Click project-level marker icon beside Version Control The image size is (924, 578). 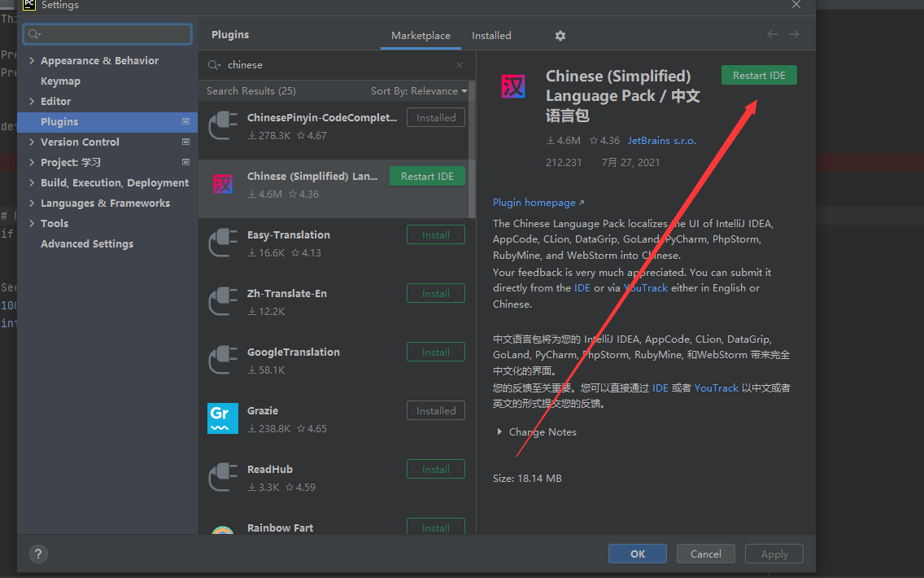pyautogui.click(x=185, y=142)
